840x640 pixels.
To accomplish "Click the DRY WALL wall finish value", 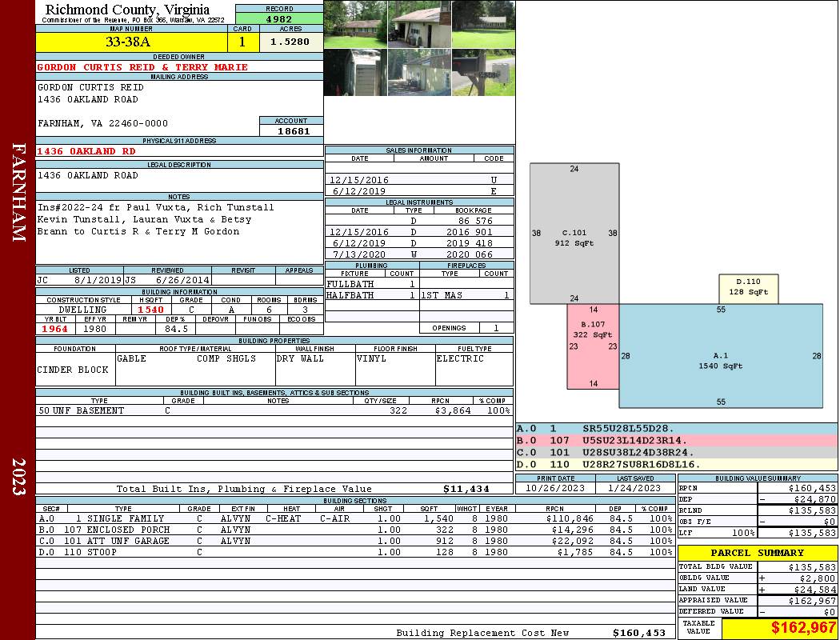I will (x=300, y=358).
